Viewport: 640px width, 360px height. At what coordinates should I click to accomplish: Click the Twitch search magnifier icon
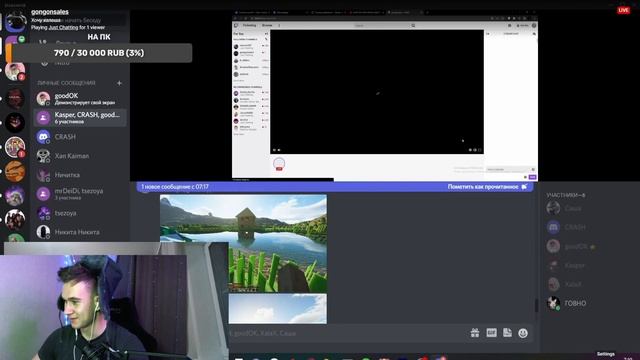(413, 25)
